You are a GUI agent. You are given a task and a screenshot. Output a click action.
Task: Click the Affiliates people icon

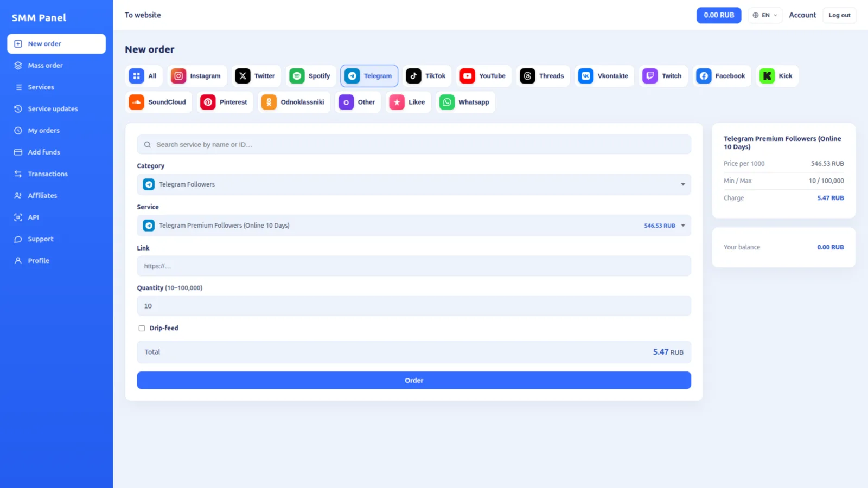tap(18, 196)
